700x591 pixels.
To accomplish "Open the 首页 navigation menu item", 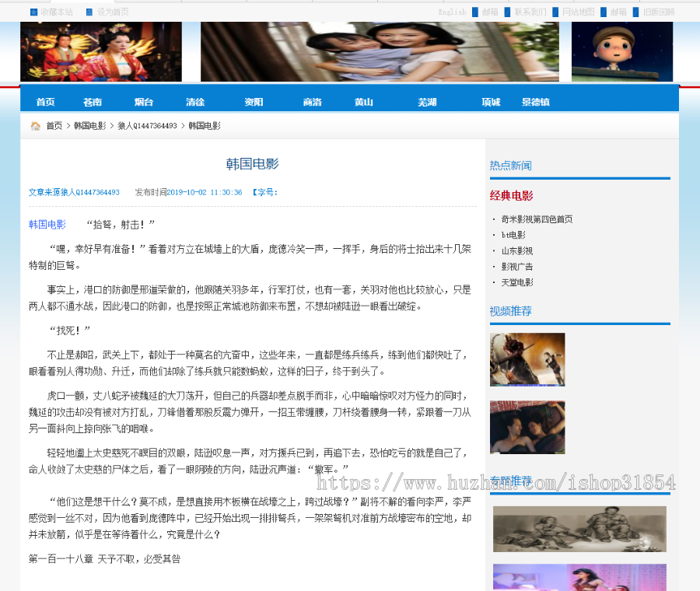I will click(44, 101).
